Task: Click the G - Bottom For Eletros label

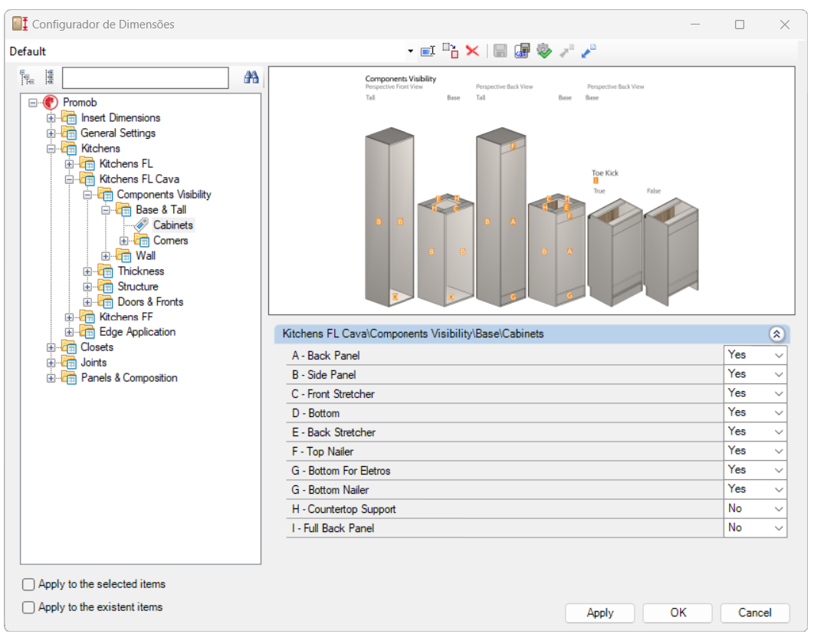Action: click(x=341, y=471)
